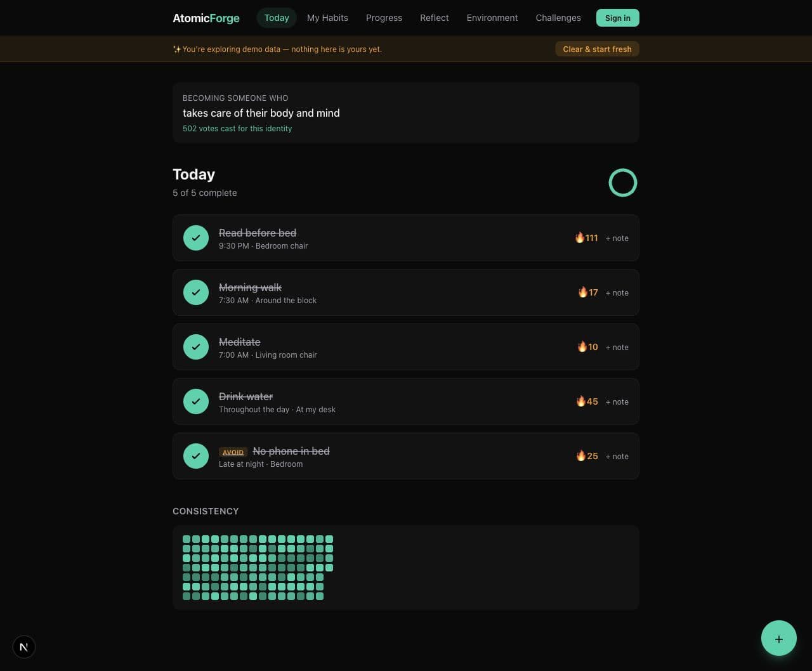Click the Sign in button
Viewport: 812px width, 671px height.
pyautogui.click(x=617, y=18)
